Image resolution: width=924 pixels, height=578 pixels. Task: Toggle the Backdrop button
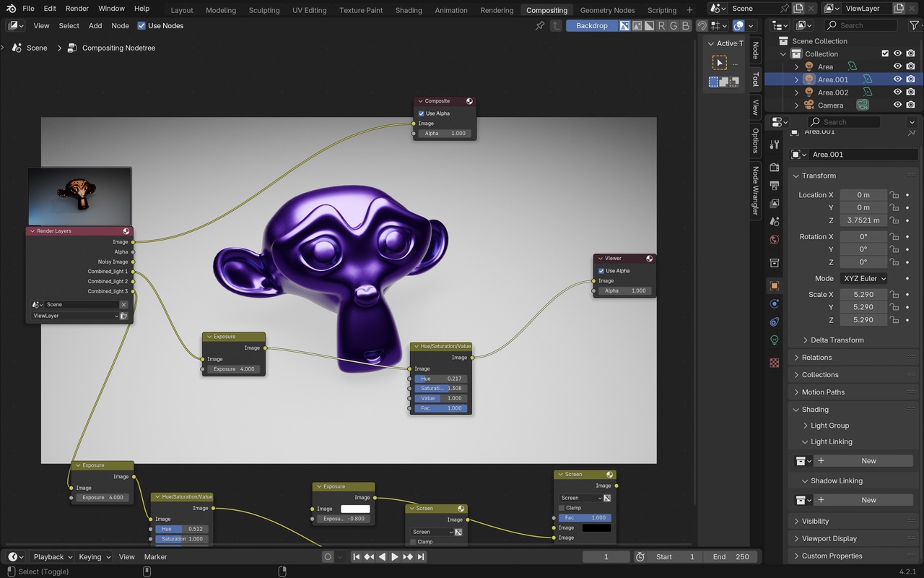591,26
